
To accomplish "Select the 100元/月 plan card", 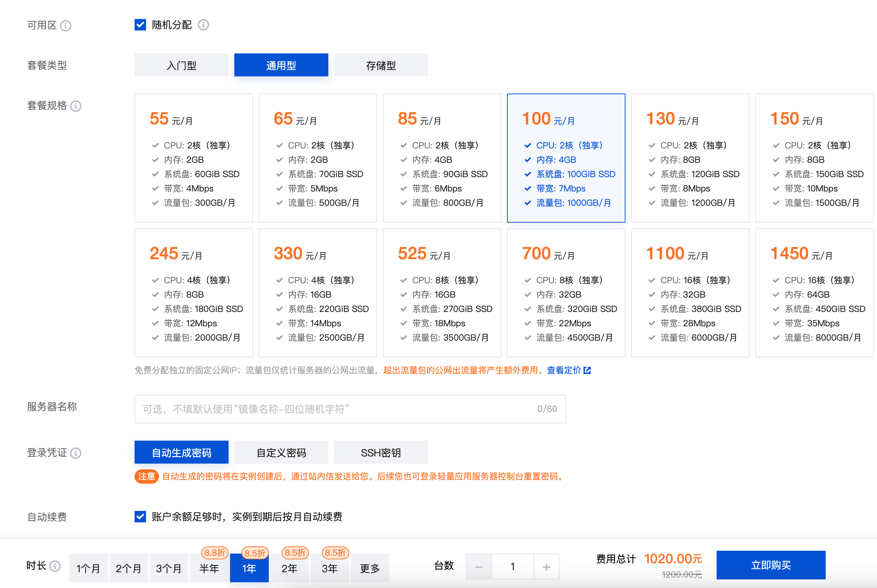I will (x=566, y=158).
